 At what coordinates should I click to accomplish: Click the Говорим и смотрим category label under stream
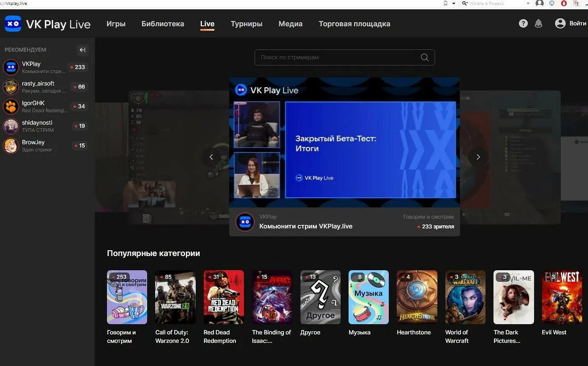coord(428,217)
